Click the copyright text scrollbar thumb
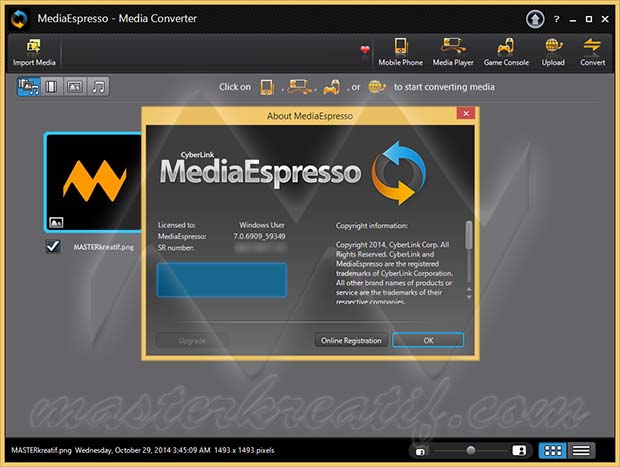 click(x=469, y=235)
